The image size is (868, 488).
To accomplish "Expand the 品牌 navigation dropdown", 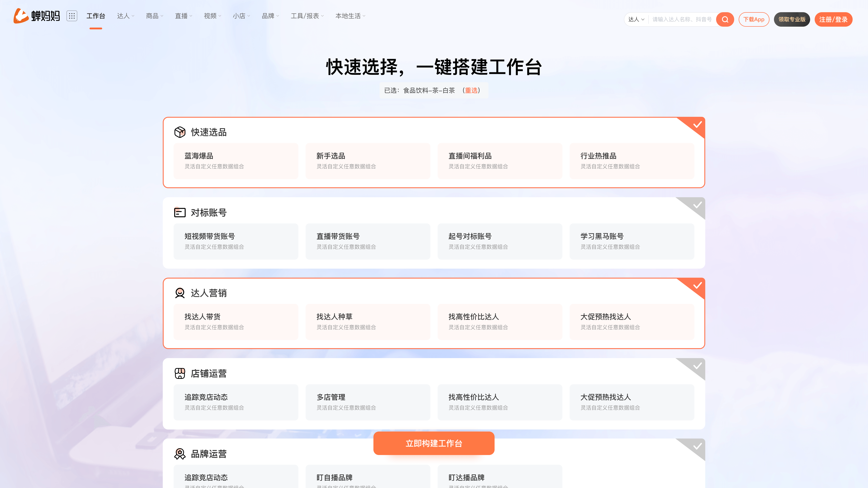I will (271, 16).
